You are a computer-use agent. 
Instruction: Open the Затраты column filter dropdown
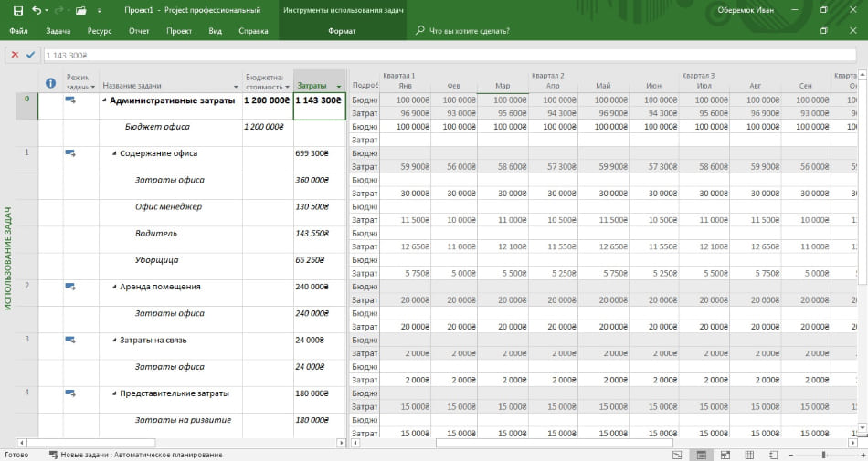point(339,87)
